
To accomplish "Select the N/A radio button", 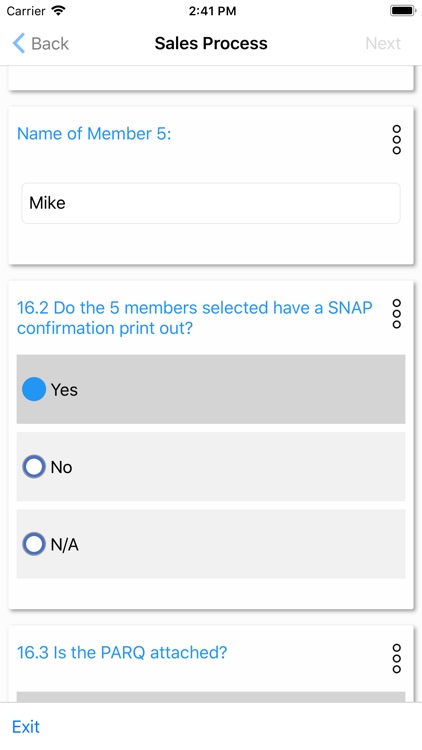I will 34,544.
